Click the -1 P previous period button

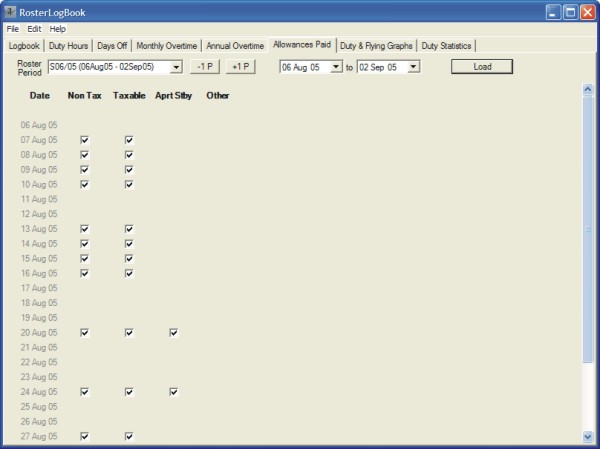pos(205,67)
